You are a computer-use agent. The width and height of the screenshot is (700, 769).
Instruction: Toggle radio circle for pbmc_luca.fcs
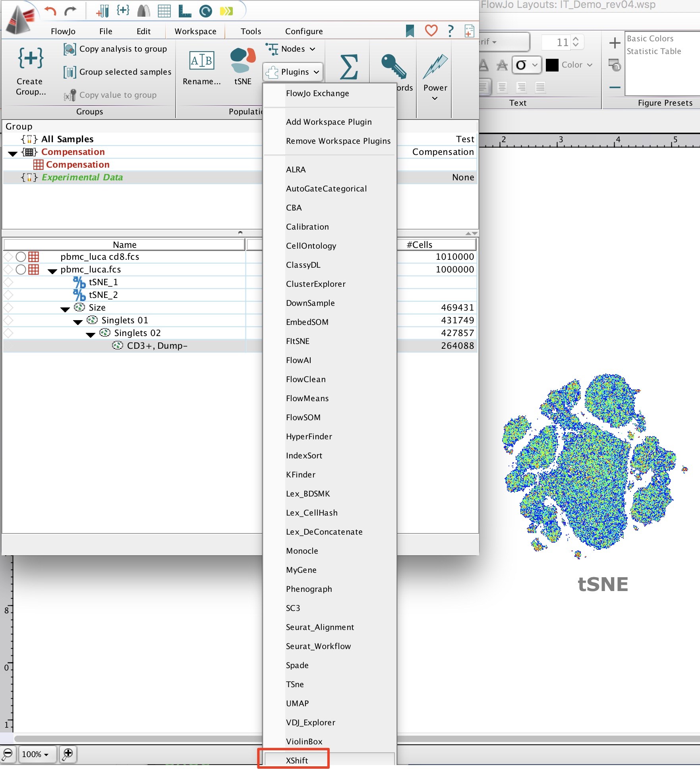tap(21, 270)
